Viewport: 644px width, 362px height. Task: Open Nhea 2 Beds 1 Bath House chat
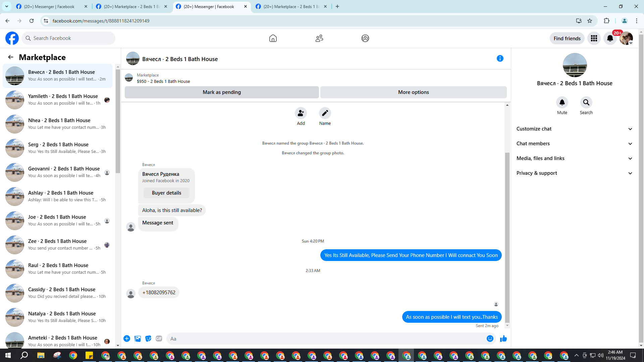(x=58, y=124)
